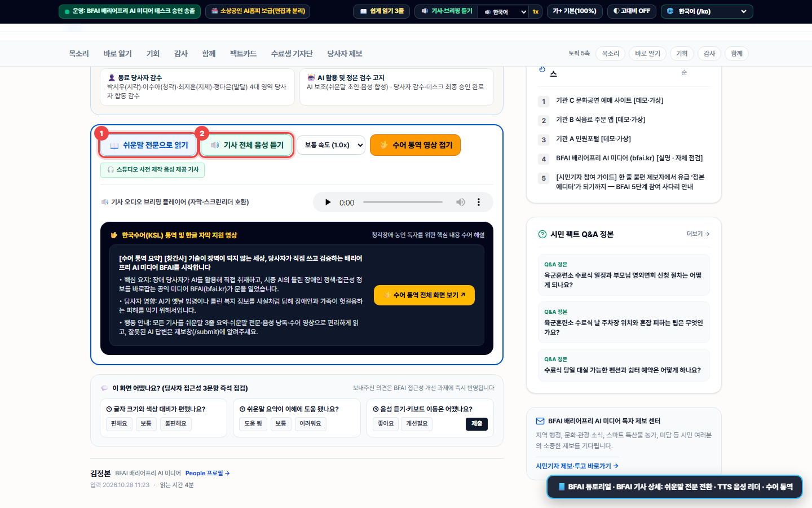Open the 기회 main navigation menu
Screen dimensions: 812x508
(153, 54)
